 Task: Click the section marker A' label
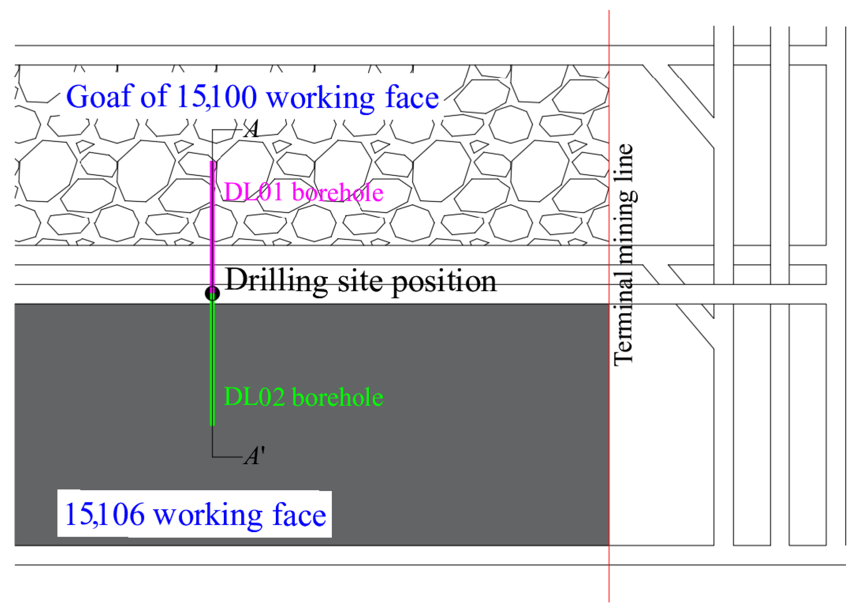(254, 456)
